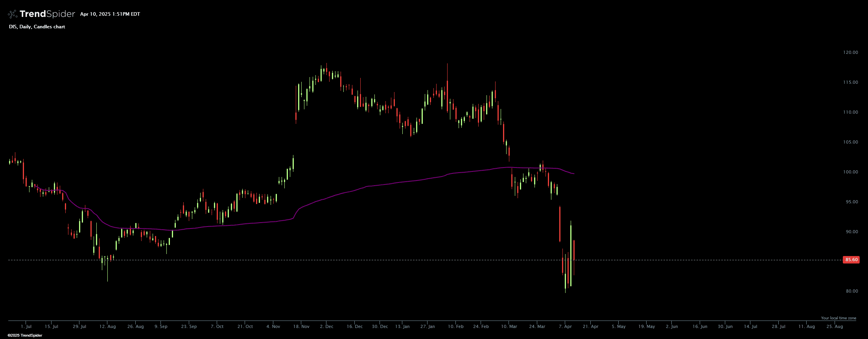Click the '7. Oct' date axis label
This screenshot has width=868, height=339.
point(217,326)
